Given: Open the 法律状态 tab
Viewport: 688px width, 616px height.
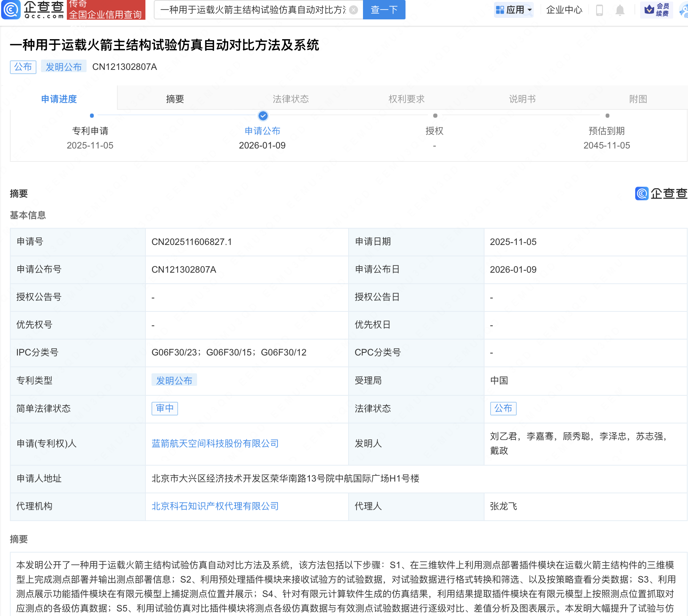Looking at the screenshot, I should (x=291, y=99).
